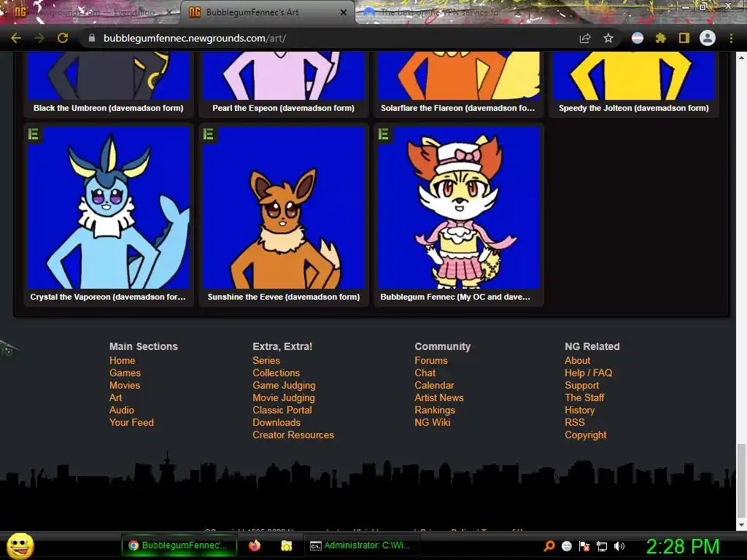747x560 pixels.
Task: Click the E rating badge on Bubblegum Fennec
Action: click(384, 134)
